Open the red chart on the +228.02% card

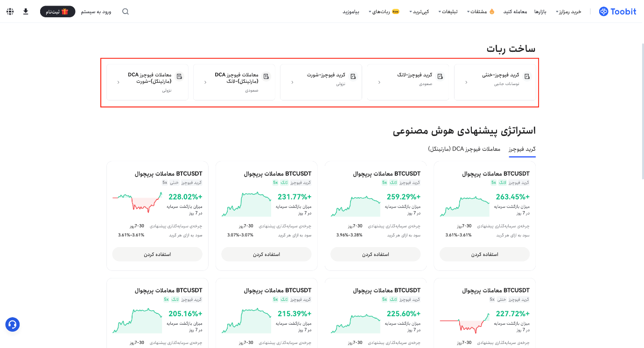pyautogui.click(x=137, y=202)
